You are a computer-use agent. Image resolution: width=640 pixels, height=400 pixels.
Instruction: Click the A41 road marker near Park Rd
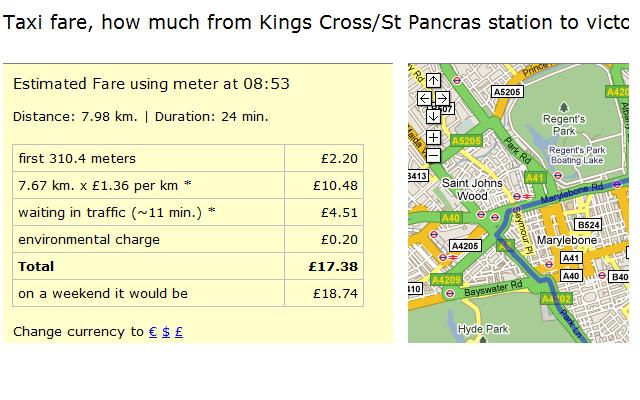[x=536, y=178]
